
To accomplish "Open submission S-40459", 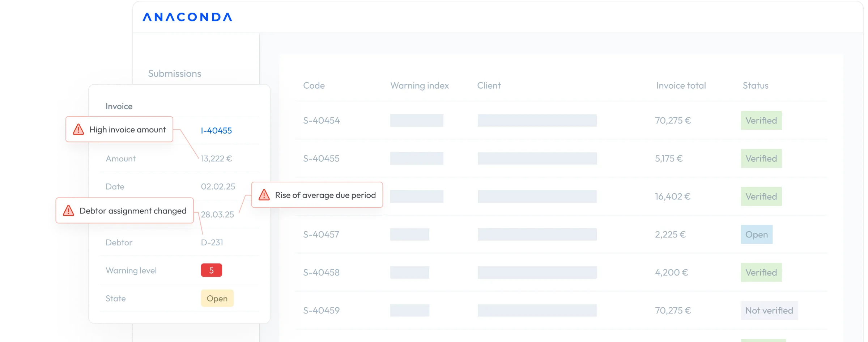I will pyautogui.click(x=321, y=310).
